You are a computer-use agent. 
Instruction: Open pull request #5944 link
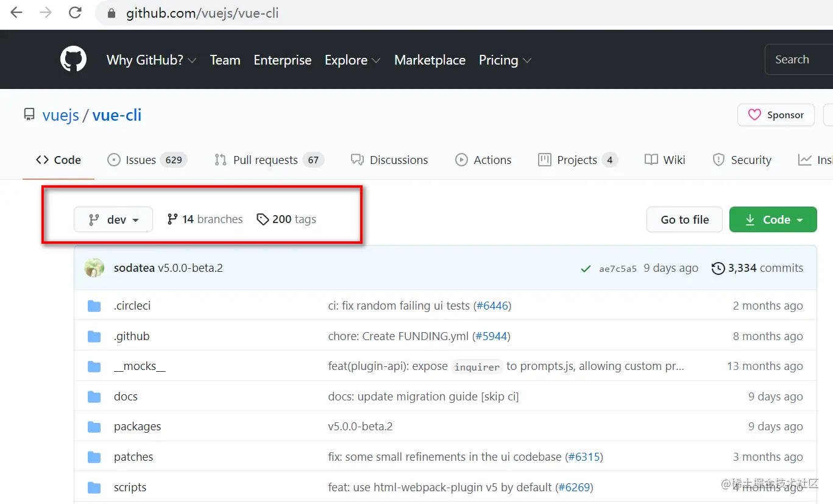pyautogui.click(x=491, y=336)
